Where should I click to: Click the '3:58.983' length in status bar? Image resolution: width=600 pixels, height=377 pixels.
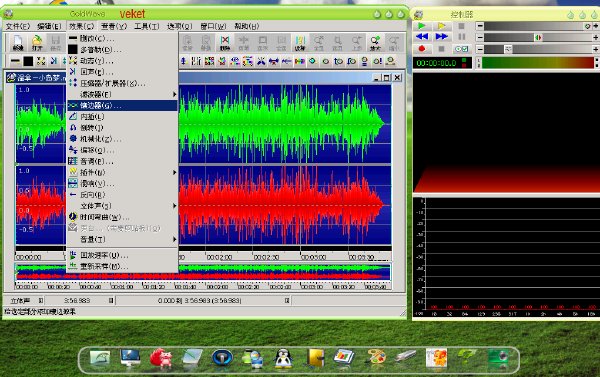point(77,300)
